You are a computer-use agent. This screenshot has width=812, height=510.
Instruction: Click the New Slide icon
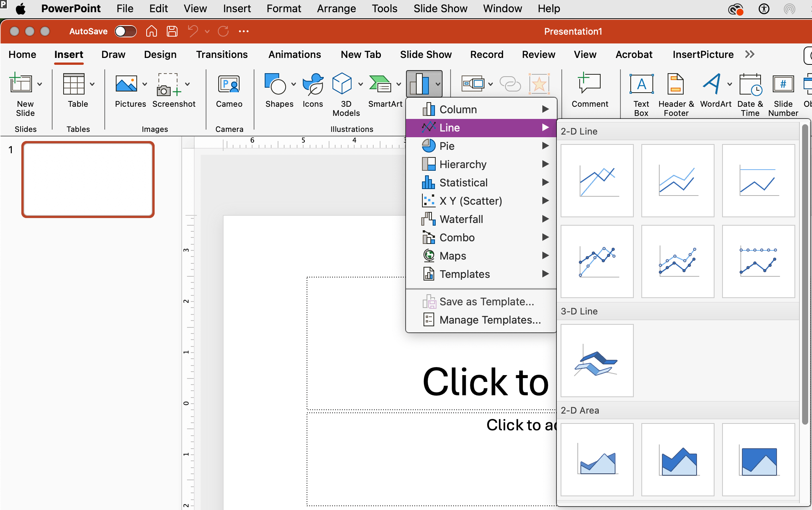(x=21, y=83)
